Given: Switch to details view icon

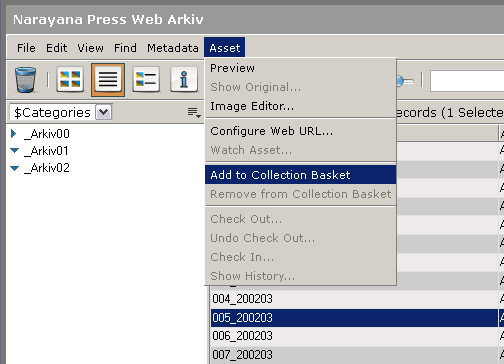Looking at the screenshot, I should tap(146, 79).
